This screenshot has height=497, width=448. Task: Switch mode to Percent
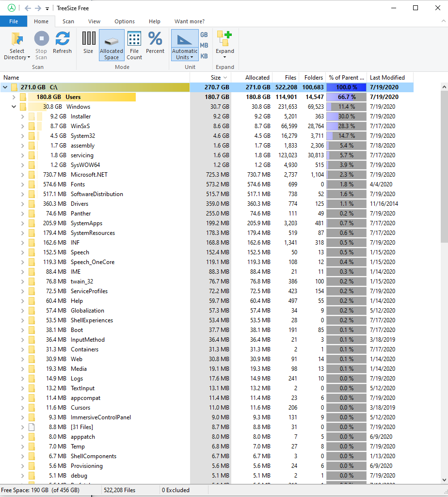pyautogui.click(x=155, y=43)
